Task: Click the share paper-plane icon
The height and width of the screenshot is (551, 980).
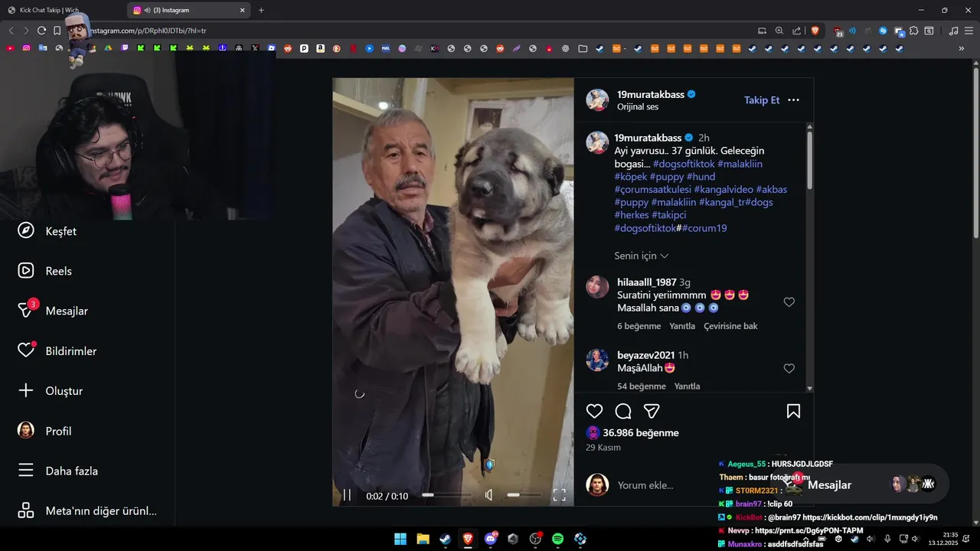Action: point(652,412)
